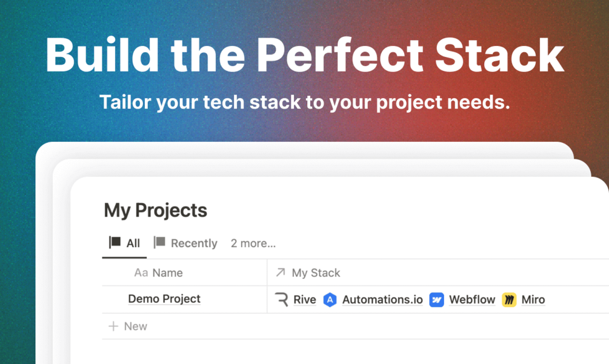Open the Webflow stack link
609x364 pixels.
pos(472,299)
